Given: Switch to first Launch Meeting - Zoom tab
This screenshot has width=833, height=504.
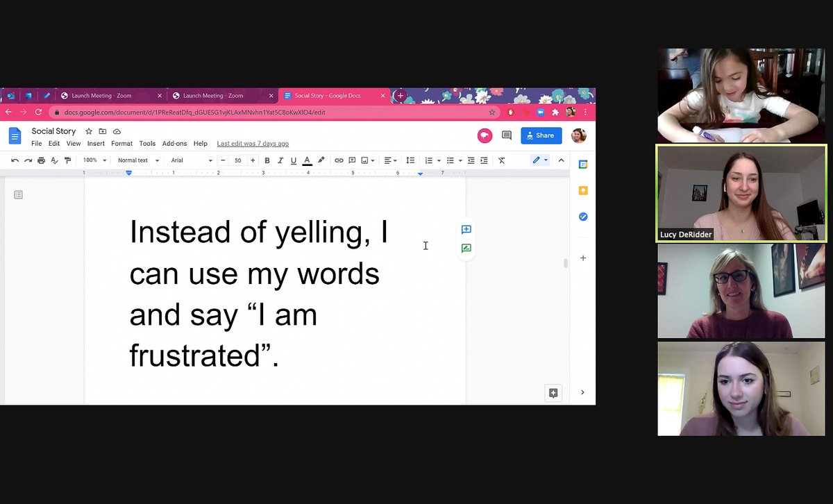Looking at the screenshot, I should (x=110, y=96).
